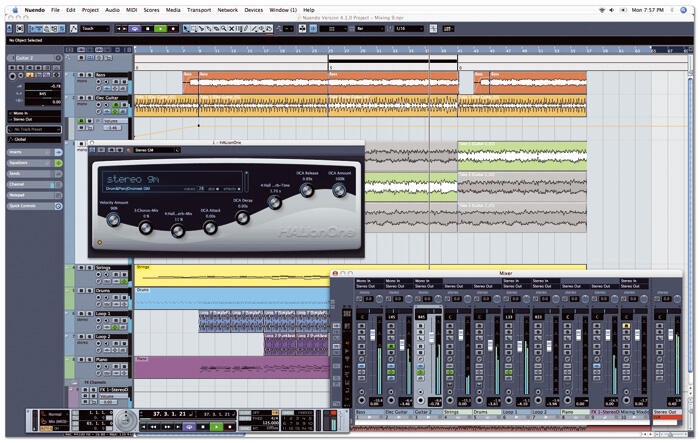Mute the Bass track in track list
700x443 pixels.
(x=81, y=75)
